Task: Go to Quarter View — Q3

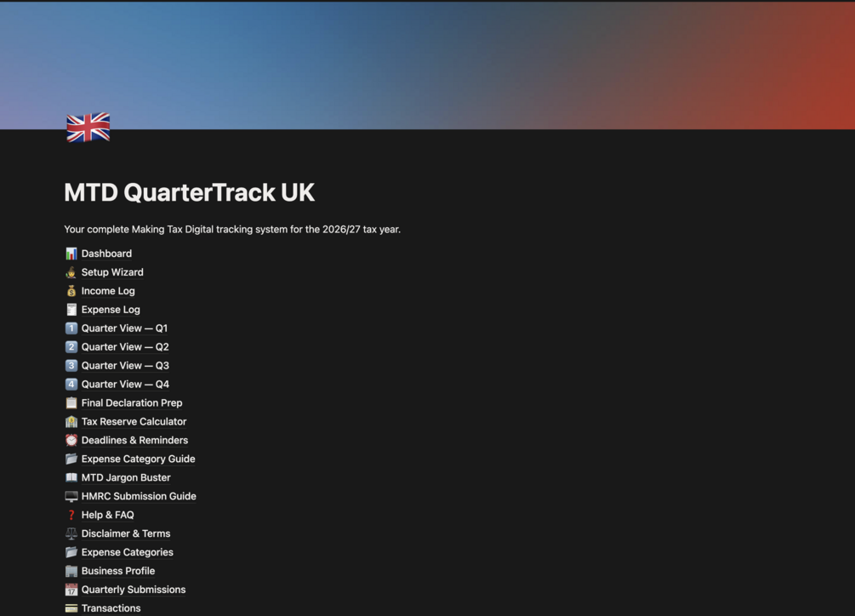Action: 125,366
